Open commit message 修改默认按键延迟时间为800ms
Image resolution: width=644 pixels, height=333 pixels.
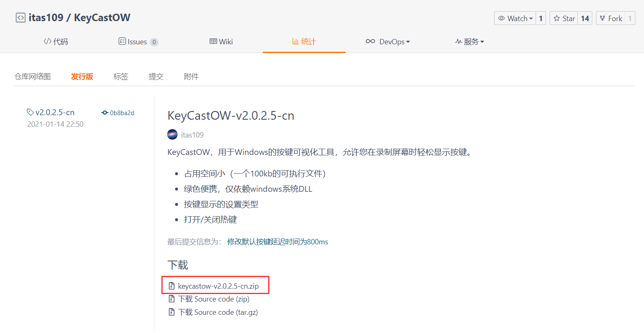click(278, 241)
